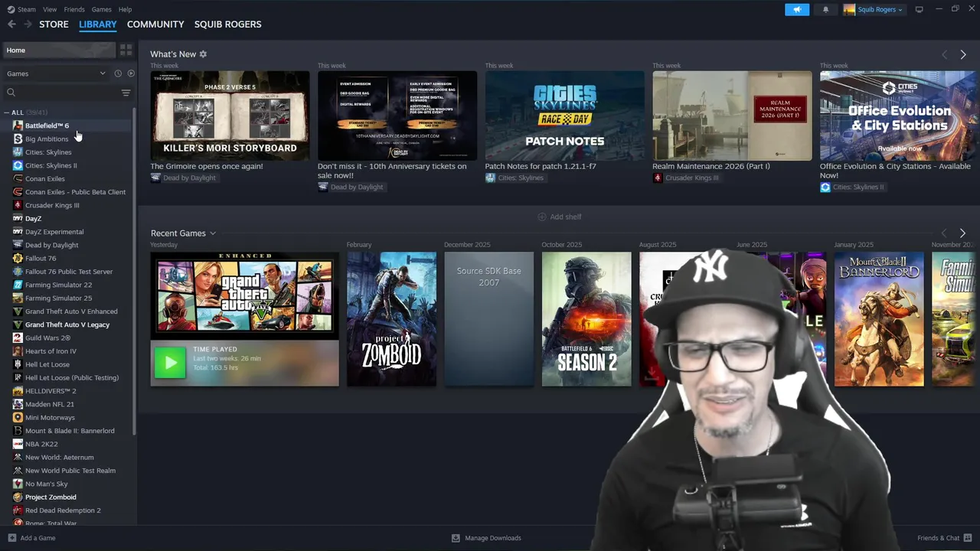This screenshot has height=551, width=980.
Task: Click the Project Zomboid list icon
Action: (x=18, y=497)
